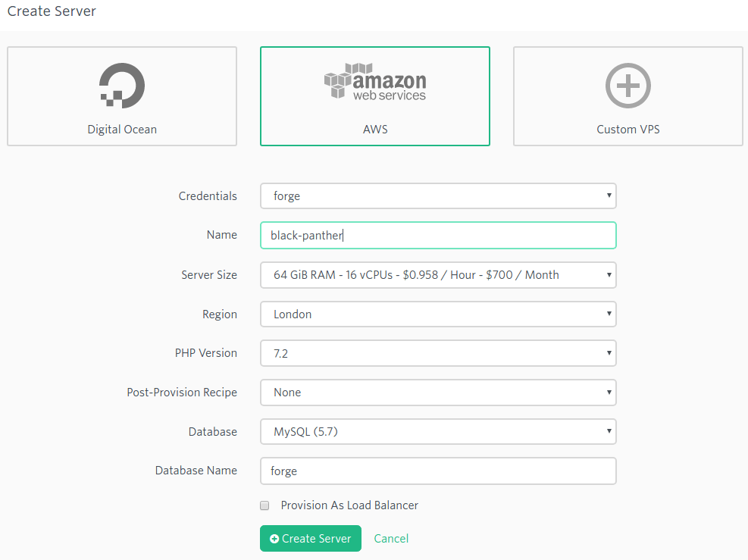Click the Amazon Web Services logo
This screenshot has height=560, width=748.
(374, 80)
